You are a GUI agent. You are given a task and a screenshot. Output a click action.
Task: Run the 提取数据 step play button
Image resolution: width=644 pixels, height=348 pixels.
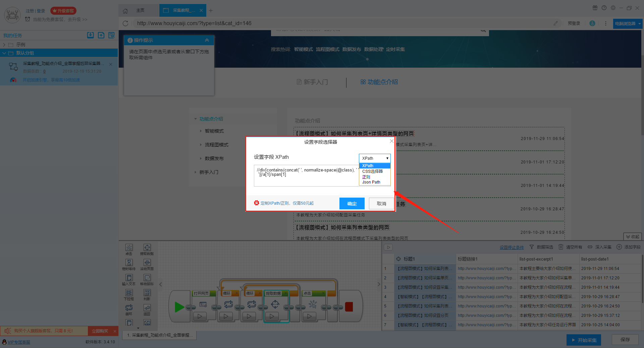click(x=272, y=316)
